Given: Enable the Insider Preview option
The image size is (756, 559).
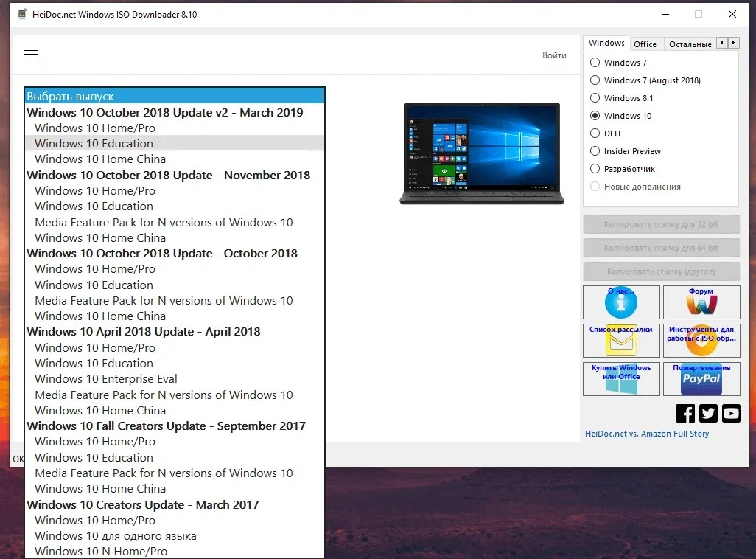Looking at the screenshot, I should click(x=594, y=151).
